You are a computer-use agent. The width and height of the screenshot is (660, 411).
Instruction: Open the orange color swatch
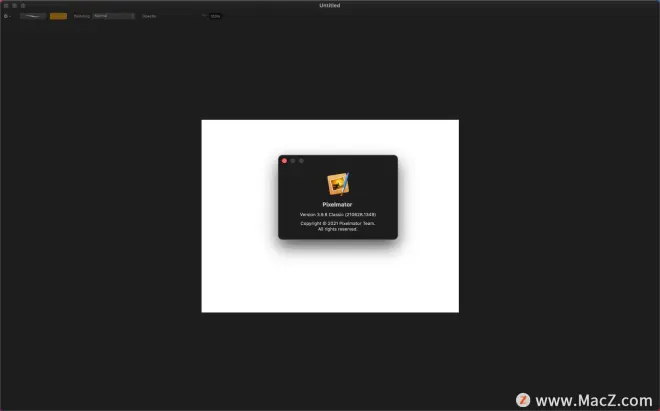pyautogui.click(x=58, y=16)
